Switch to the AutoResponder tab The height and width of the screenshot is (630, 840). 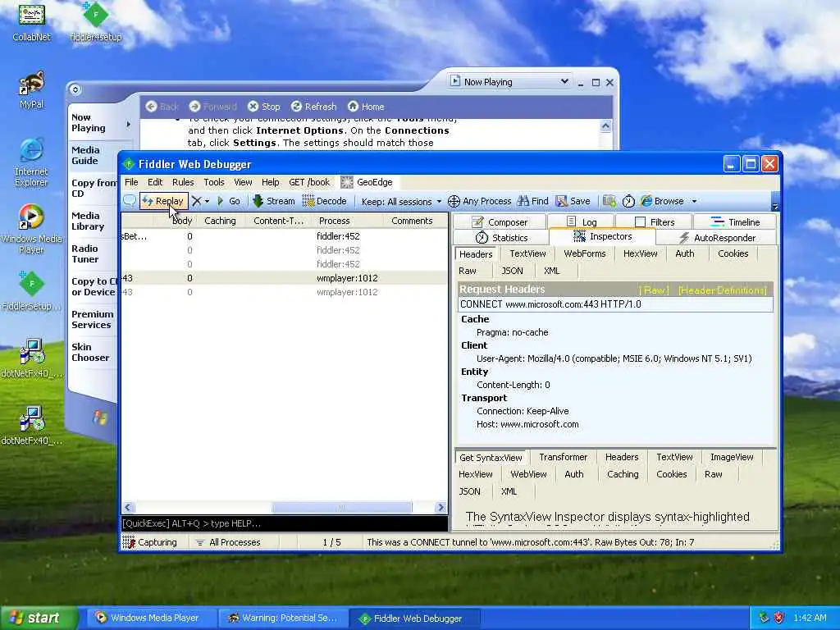(x=717, y=237)
